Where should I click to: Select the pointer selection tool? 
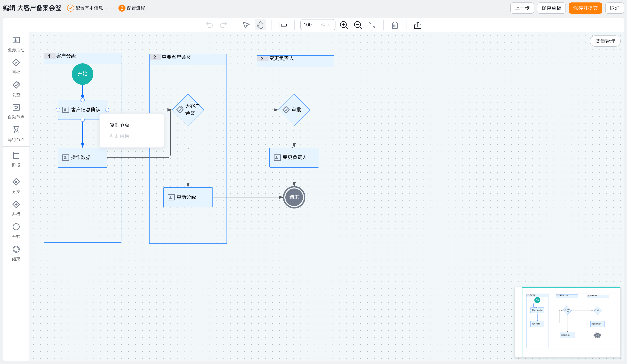pyautogui.click(x=246, y=25)
